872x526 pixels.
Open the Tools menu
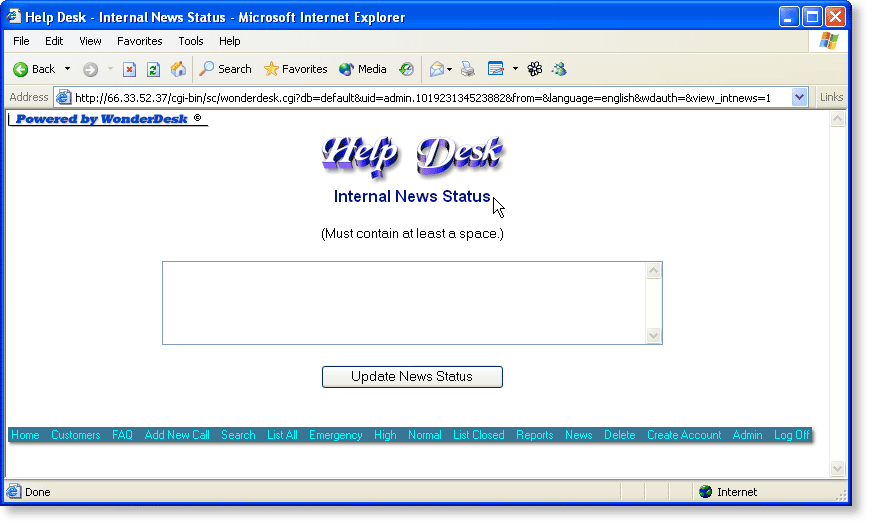click(x=191, y=41)
